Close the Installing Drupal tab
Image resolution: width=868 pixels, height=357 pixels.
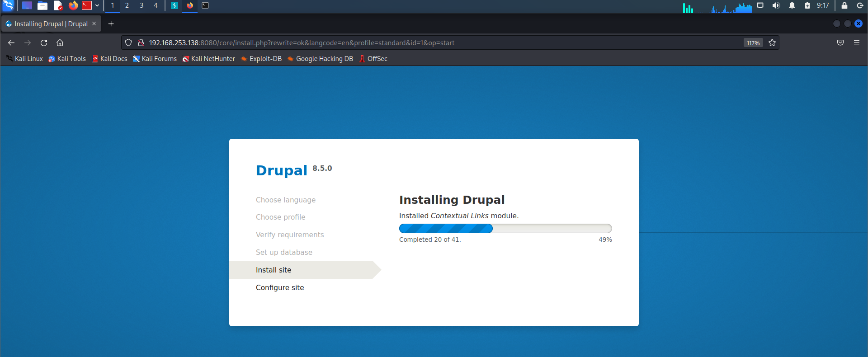click(94, 23)
